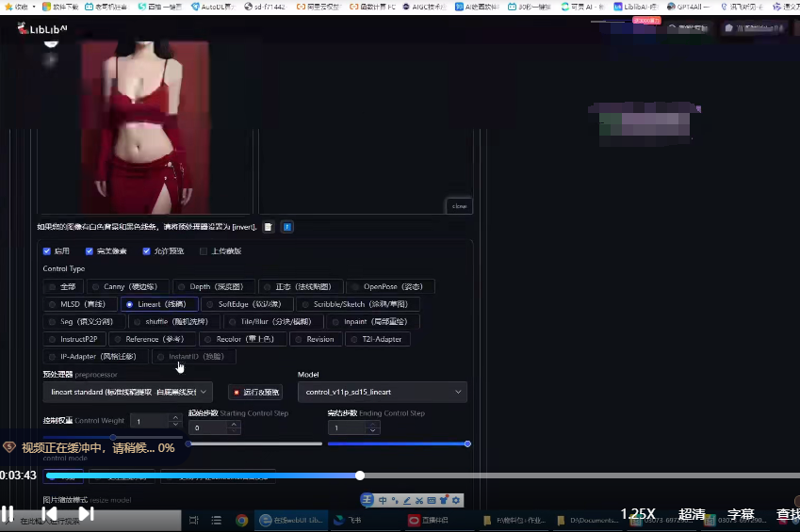The width and height of the screenshot is (800, 532).
Task: Click the Starting Control Step number field
Action: pyautogui.click(x=208, y=427)
